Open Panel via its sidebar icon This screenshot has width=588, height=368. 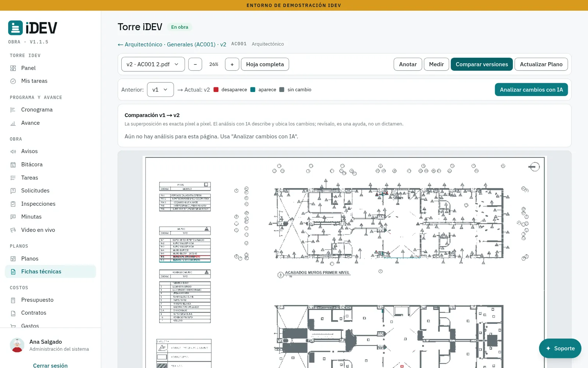(x=13, y=68)
